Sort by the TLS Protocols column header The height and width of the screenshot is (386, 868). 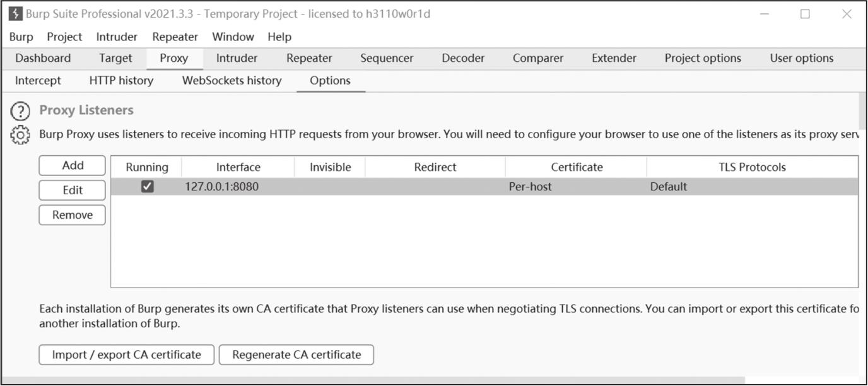753,167
